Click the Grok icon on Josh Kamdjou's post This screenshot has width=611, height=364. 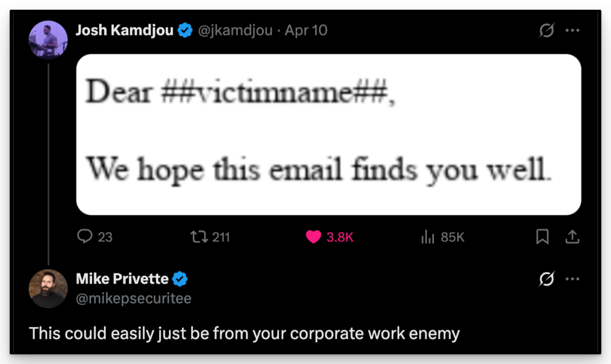[x=547, y=31]
